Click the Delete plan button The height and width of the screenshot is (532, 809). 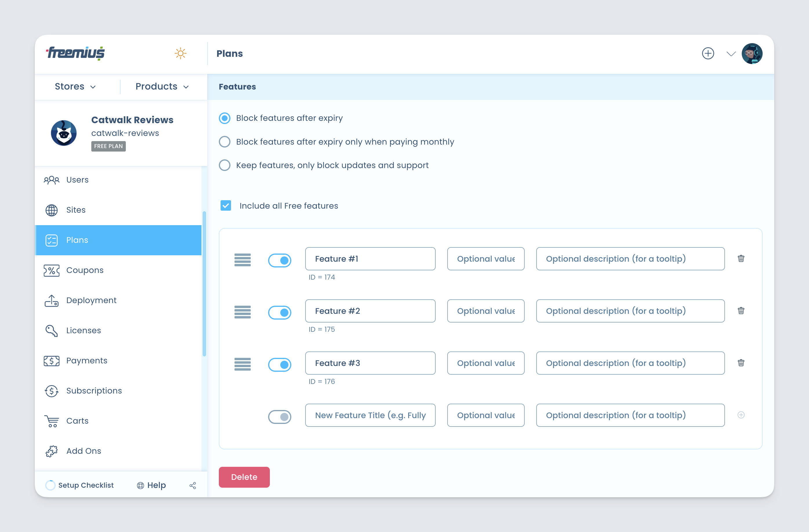point(243,477)
